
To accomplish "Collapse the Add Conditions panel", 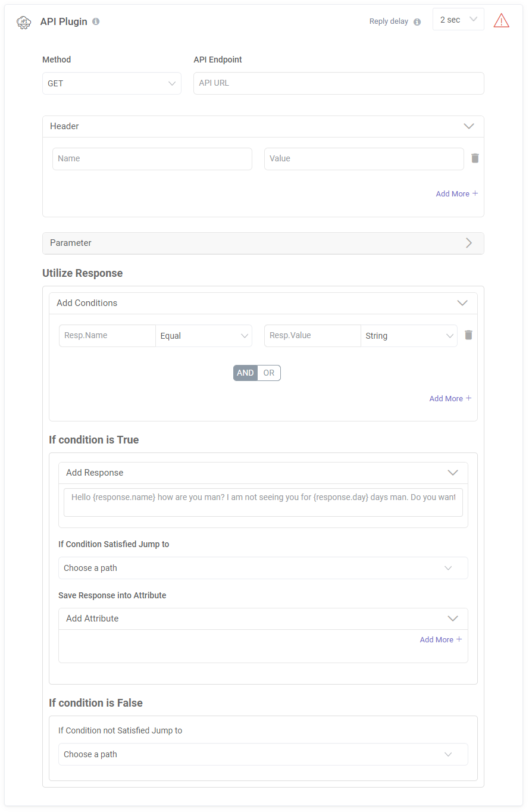I will [462, 303].
